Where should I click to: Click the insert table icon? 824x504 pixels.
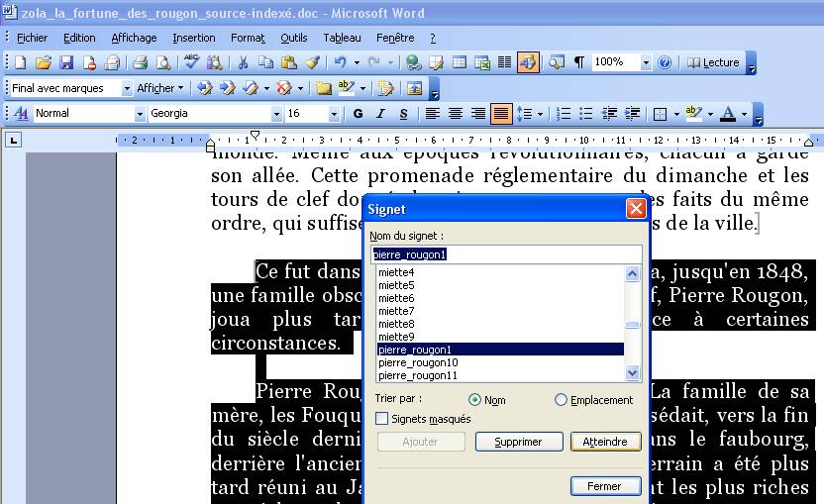pos(460,62)
